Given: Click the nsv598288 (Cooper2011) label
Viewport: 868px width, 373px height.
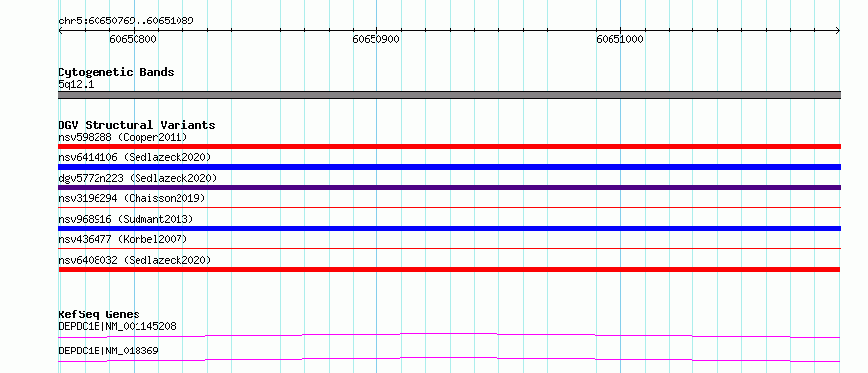Looking at the screenshot, I should coord(123,137).
